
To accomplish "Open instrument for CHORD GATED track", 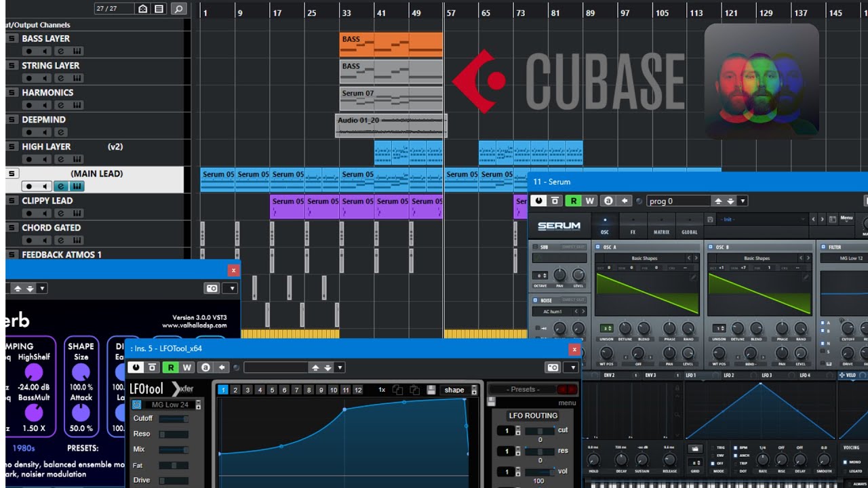I will [x=77, y=241].
